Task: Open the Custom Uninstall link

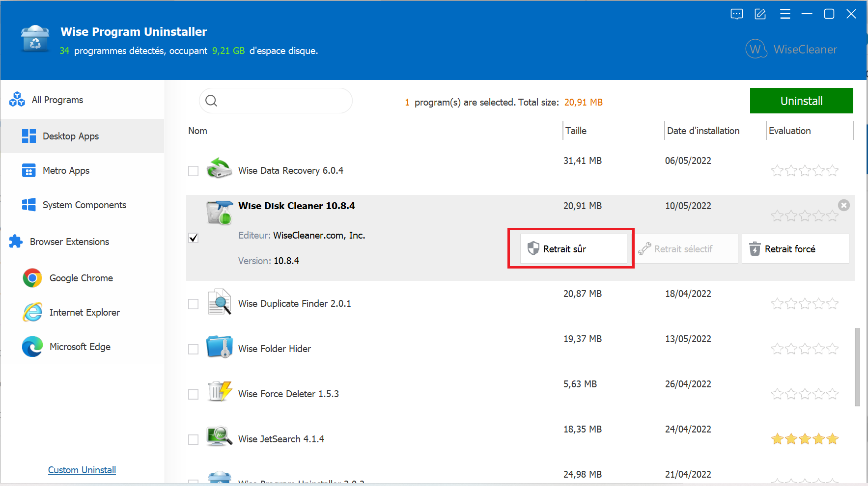Action: click(82, 470)
